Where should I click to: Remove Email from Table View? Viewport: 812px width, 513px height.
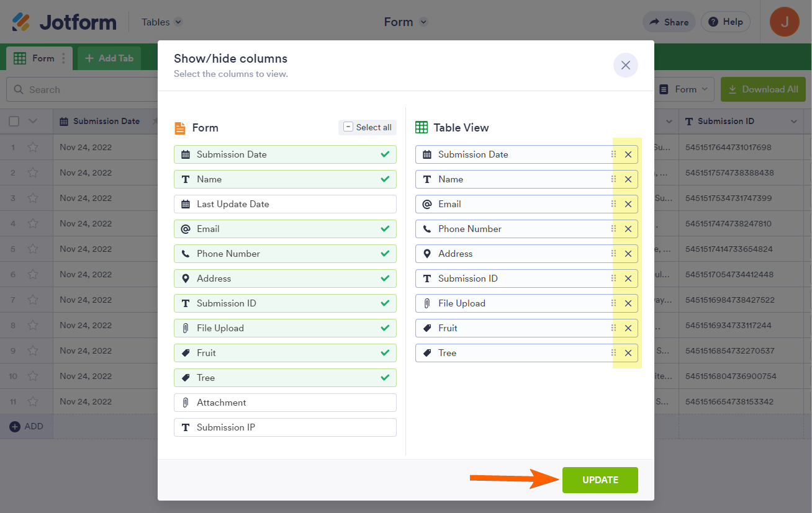(628, 204)
